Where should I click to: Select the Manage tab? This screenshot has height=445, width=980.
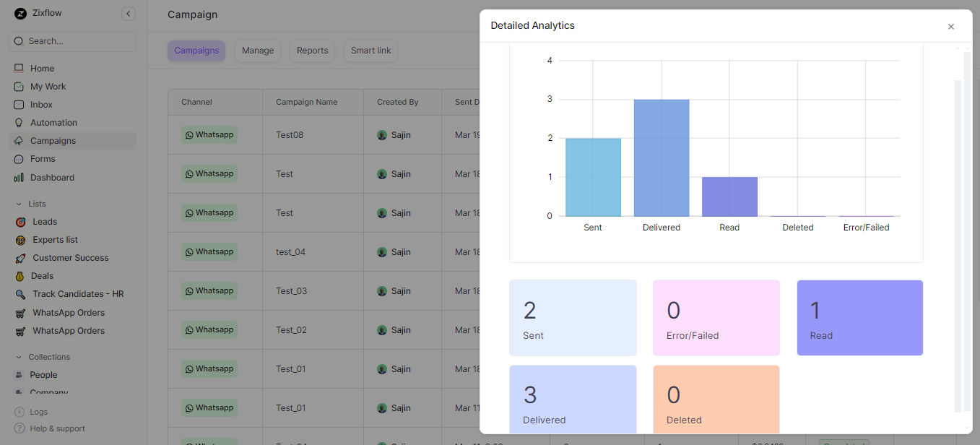pyautogui.click(x=257, y=51)
